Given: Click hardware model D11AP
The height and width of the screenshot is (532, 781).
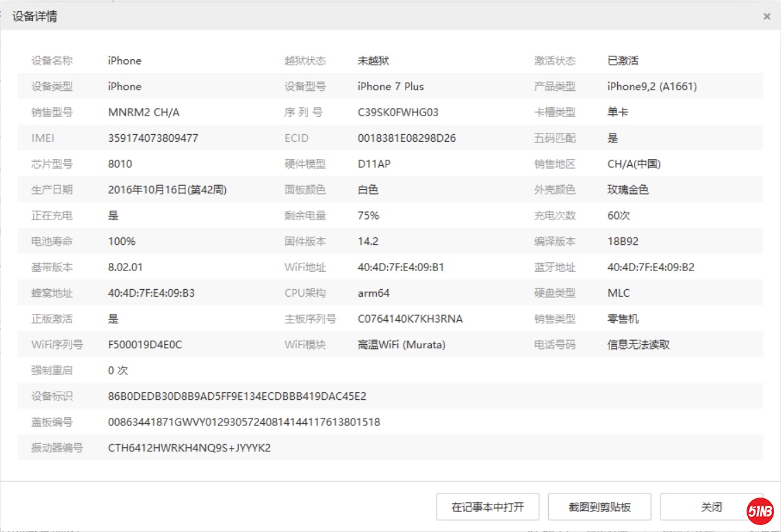Looking at the screenshot, I should pos(374,164).
